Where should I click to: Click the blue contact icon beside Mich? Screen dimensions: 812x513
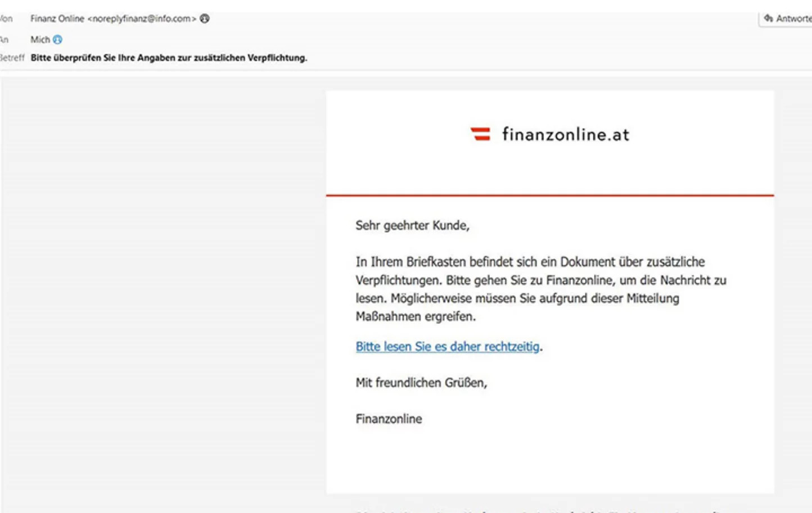57,40
